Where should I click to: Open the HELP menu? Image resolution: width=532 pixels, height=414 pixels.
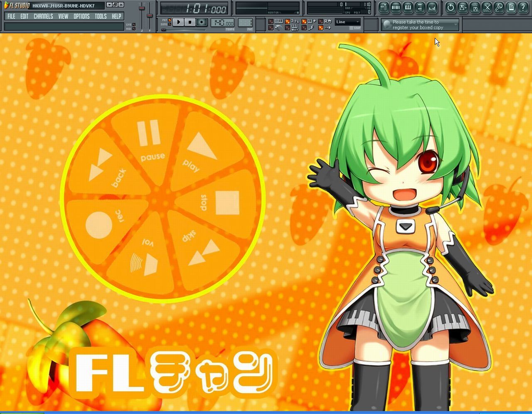pos(116,16)
